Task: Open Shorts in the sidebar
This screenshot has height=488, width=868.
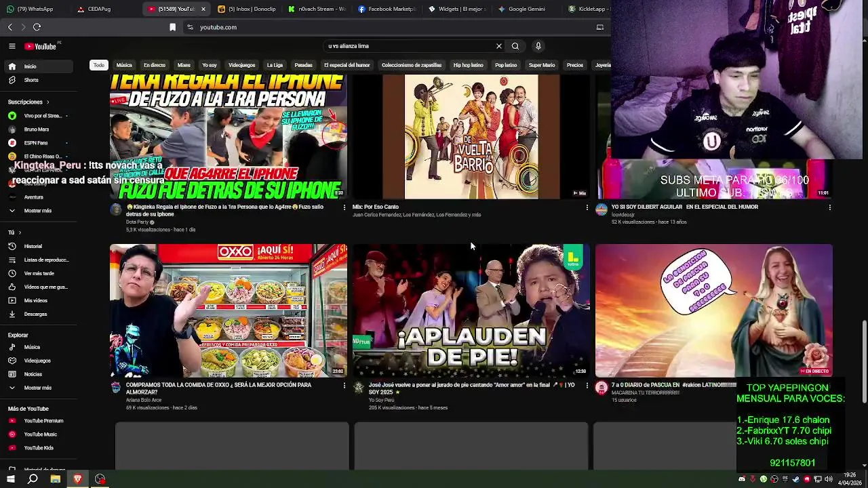Action: (x=39, y=80)
